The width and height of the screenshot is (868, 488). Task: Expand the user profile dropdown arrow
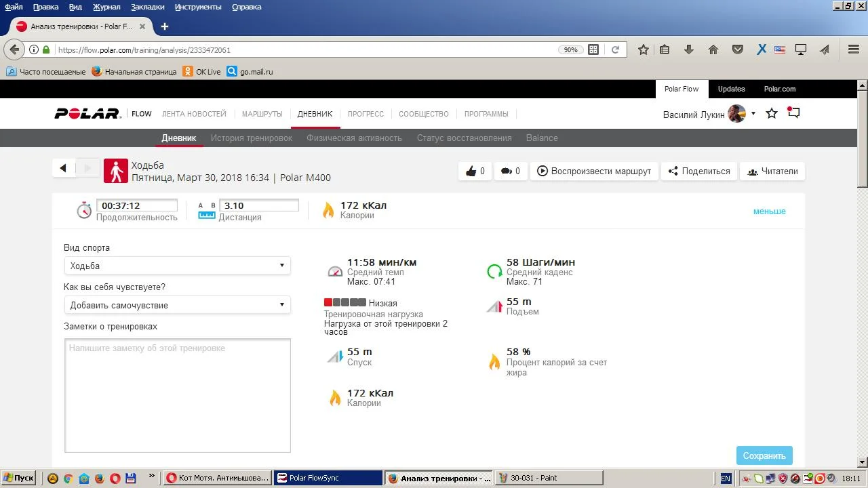click(753, 114)
